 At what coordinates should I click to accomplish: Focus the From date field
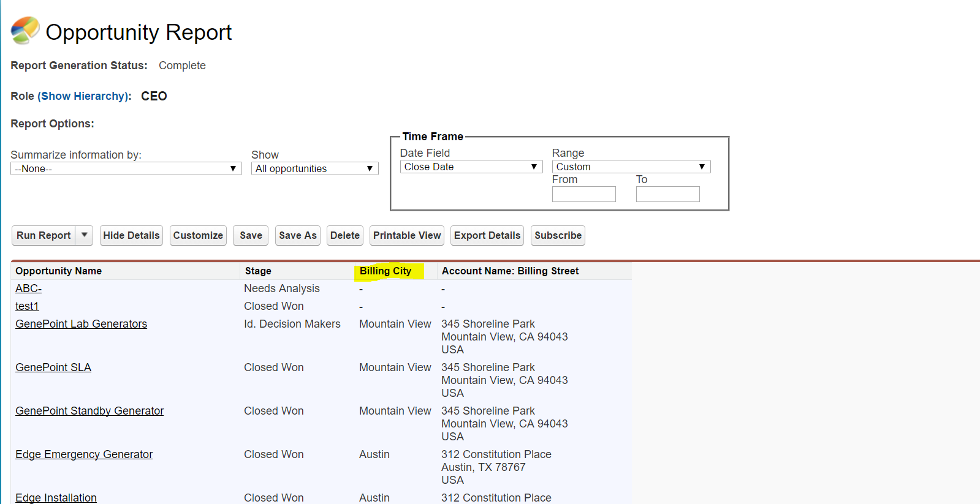pyautogui.click(x=584, y=194)
